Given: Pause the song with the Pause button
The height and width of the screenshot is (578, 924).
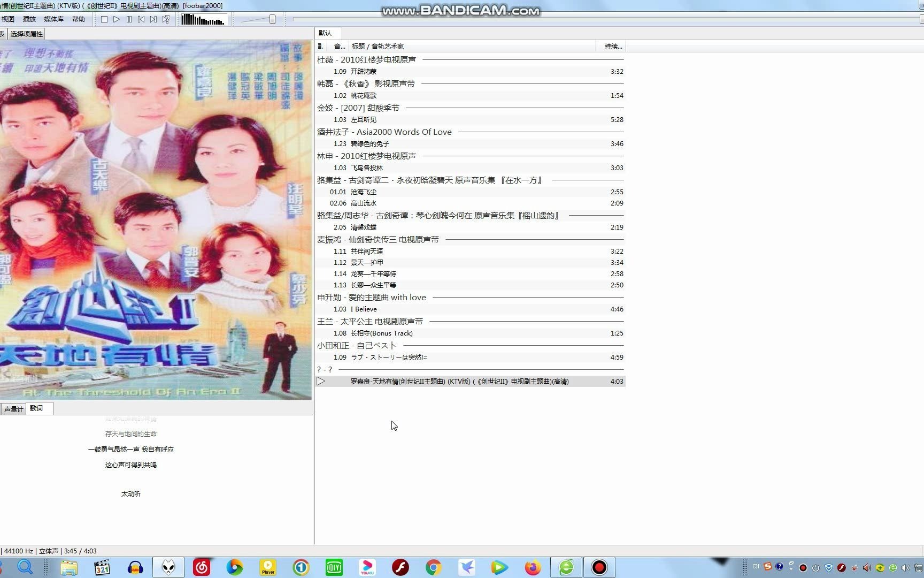Looking at the screenshot, I should (x=129, y=19).
